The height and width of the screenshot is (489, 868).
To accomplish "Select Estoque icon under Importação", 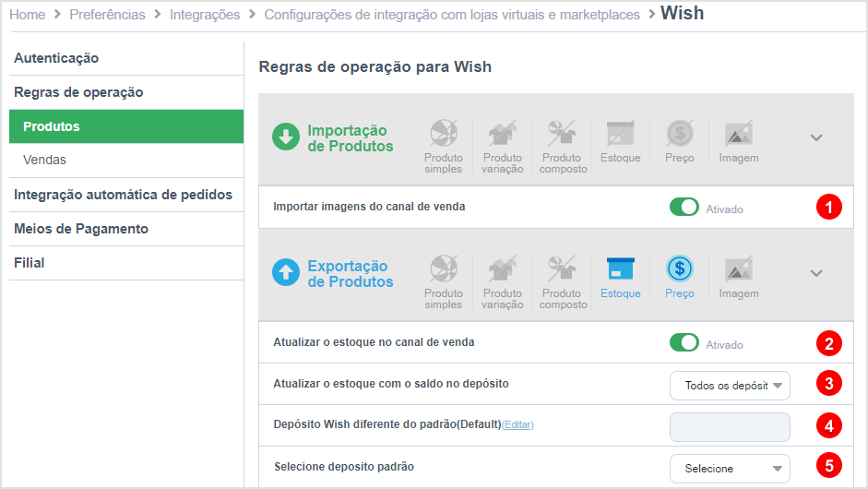I will point(621,133).
